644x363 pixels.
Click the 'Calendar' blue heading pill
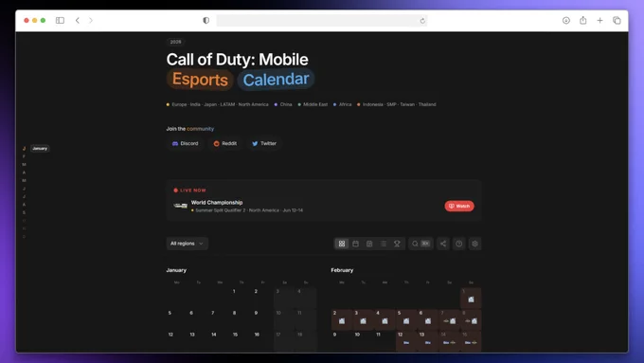(276, 80)
